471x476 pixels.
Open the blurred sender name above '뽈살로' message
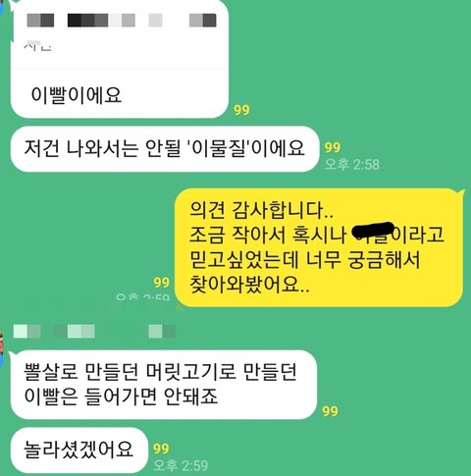point(94,331)
